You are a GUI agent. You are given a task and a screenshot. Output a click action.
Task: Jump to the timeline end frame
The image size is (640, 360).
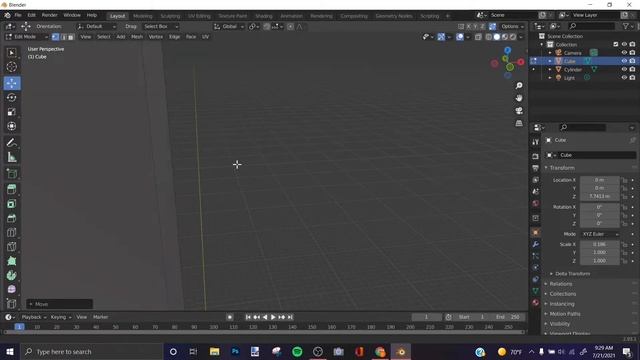point(290,317)
